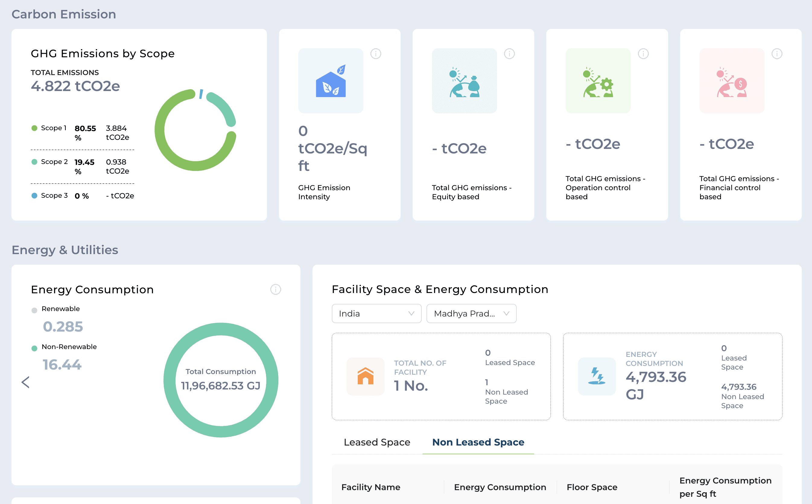Click previous arrow in Energy Consumption card

[26, 382]
